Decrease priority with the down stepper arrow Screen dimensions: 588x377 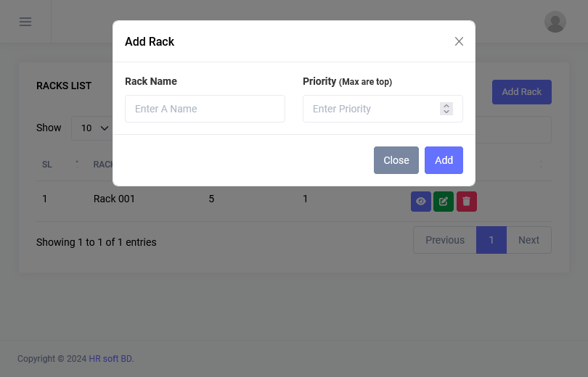click(x=446, y=112)
